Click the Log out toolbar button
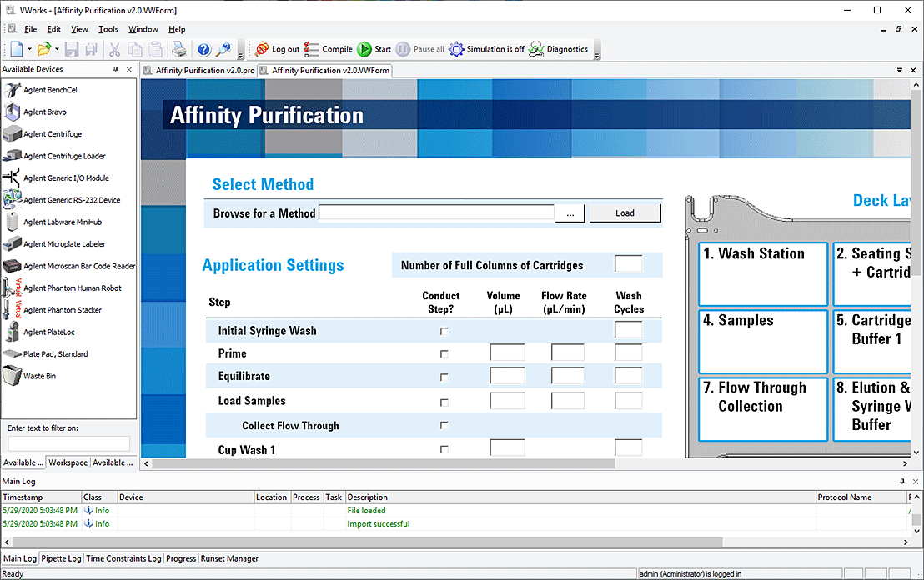 pos(278,49)
